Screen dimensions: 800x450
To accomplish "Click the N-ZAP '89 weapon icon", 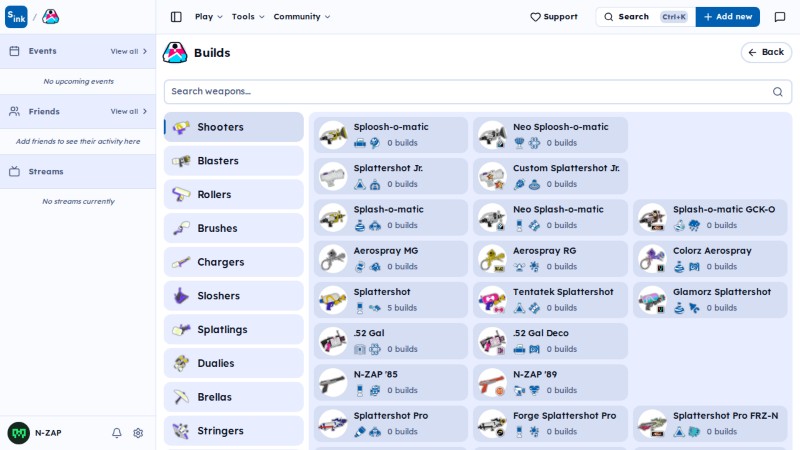I will (x=492, y=383).
